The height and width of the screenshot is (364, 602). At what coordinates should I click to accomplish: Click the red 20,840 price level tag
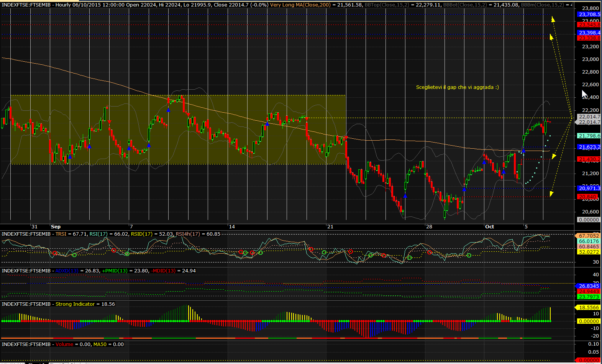tap(587, 197)
